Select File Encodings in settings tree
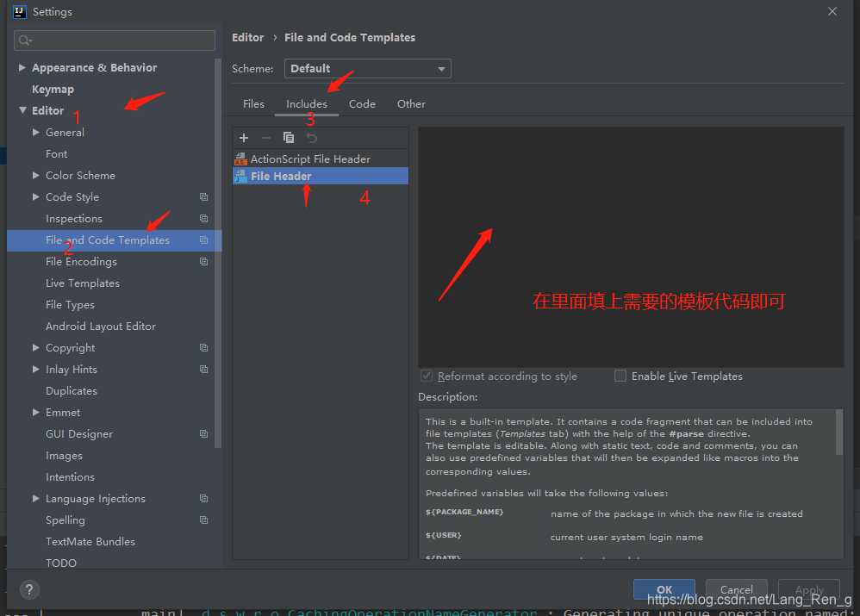 point(81,262)
